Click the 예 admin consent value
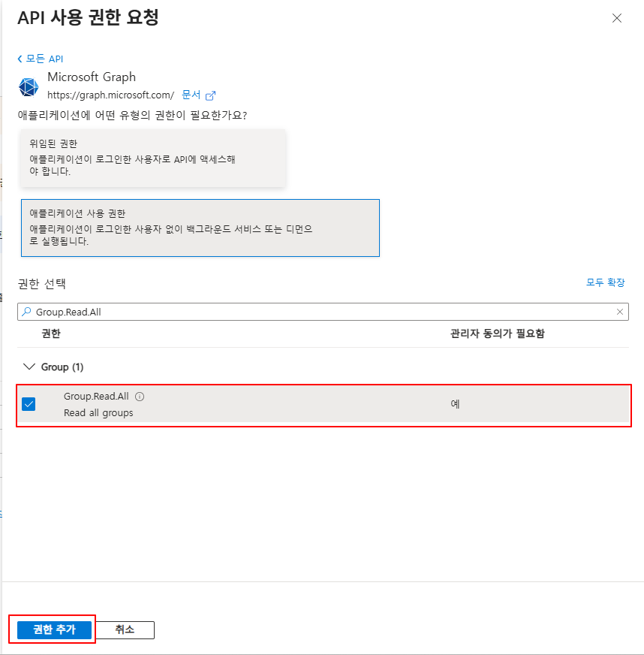 click(x=455, y=404)
